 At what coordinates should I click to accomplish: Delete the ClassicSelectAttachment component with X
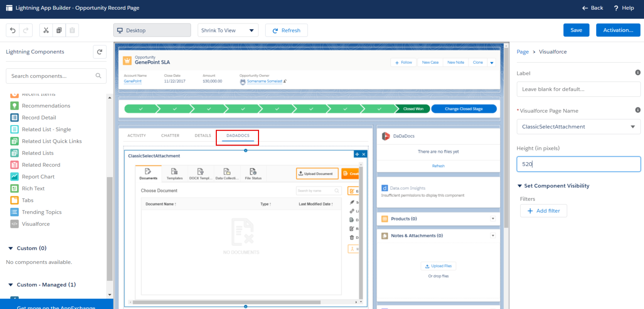(x=364, y=154)
